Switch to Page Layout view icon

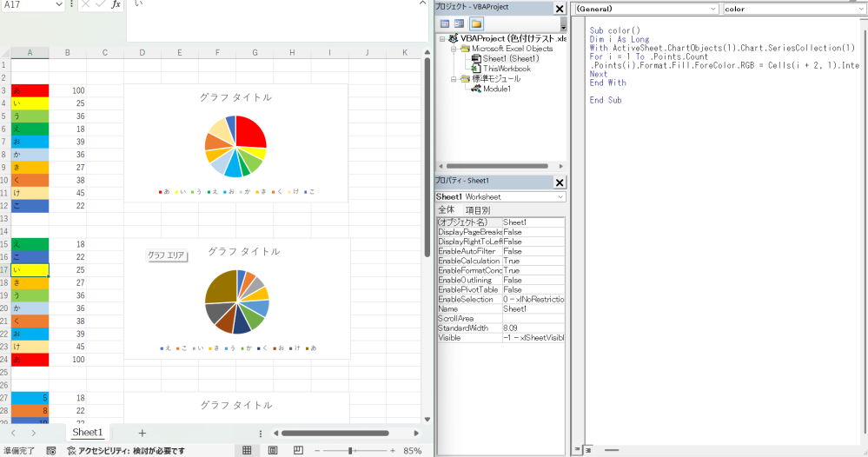[x=273, y=450]
